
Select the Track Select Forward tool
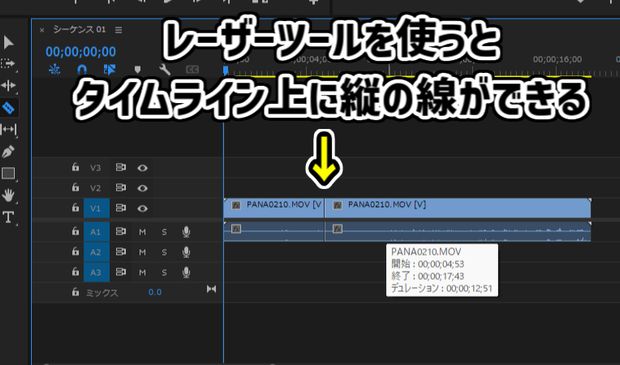8,64
